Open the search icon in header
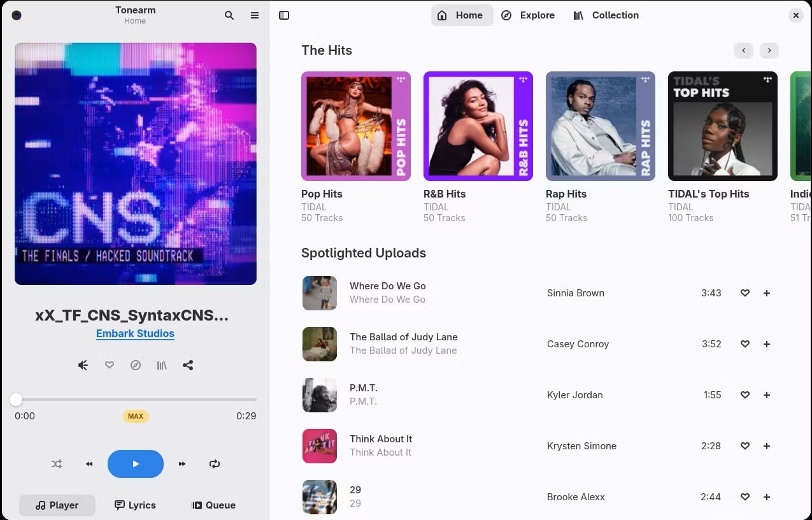The height and width of the screenshot is (520, 812). pos(229,15)
